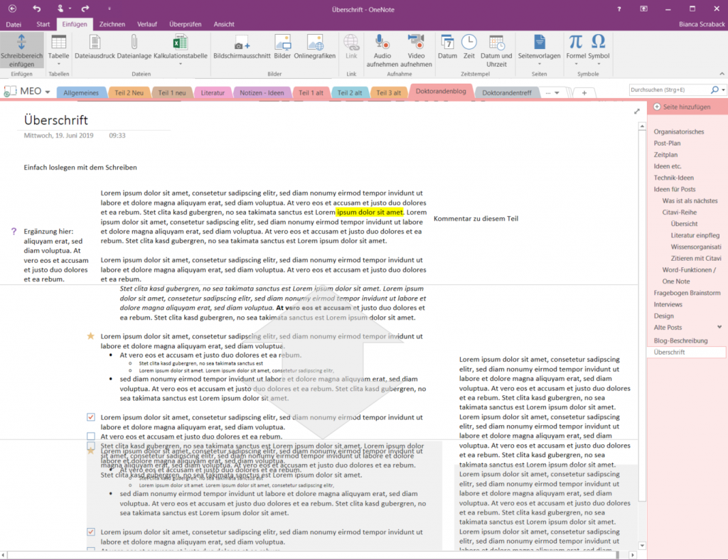Viewport: 728px width, 560px height.
Task: Uncheck the first completed to-do checkbox
Action: (x=90, y=417)
